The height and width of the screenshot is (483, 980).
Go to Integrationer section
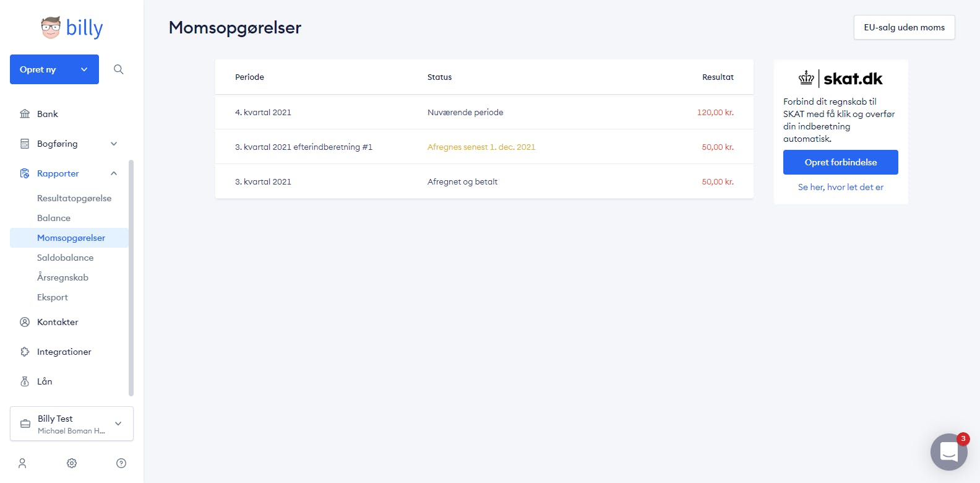point(64,352)
